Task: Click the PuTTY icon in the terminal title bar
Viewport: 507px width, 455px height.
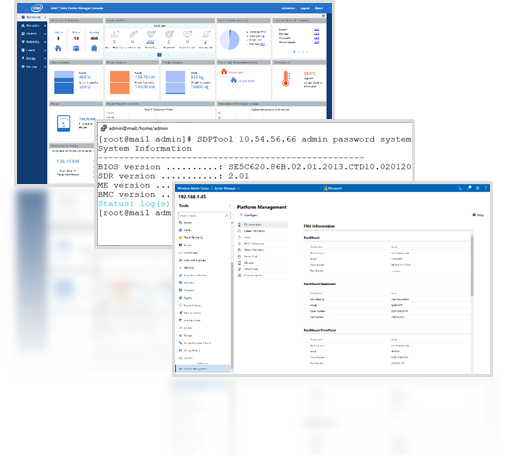Action: coord(104,128)
